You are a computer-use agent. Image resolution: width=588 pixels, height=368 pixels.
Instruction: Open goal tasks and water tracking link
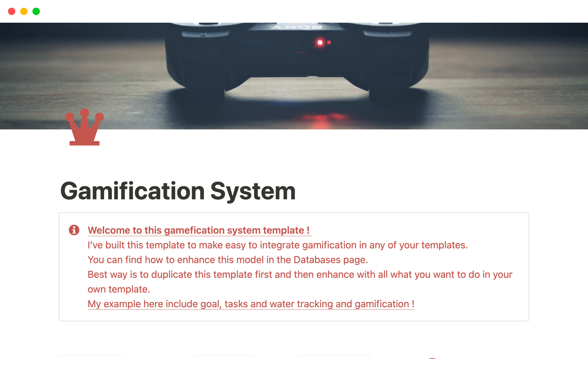pos(251,304)
